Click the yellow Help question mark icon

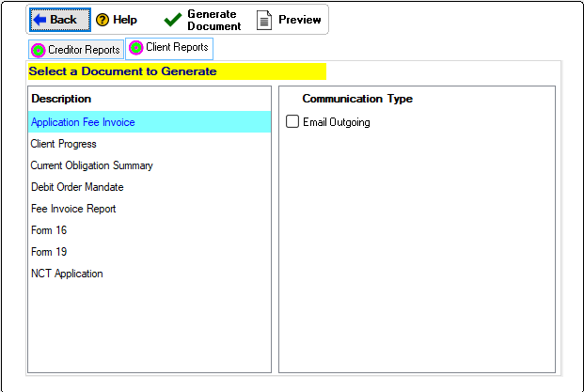click(x=103, y=20)
